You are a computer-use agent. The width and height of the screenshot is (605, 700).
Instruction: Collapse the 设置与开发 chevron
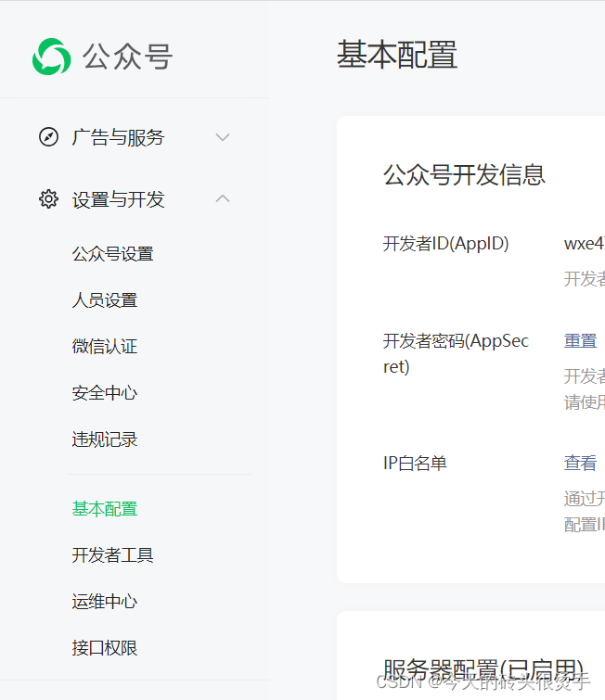223,198
